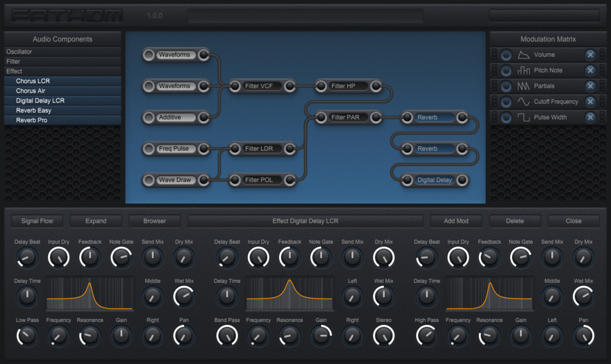Click the output port of Freq Pulse oscillator
The height and width of the screenshot is (364, 611).
click(203, 148)
